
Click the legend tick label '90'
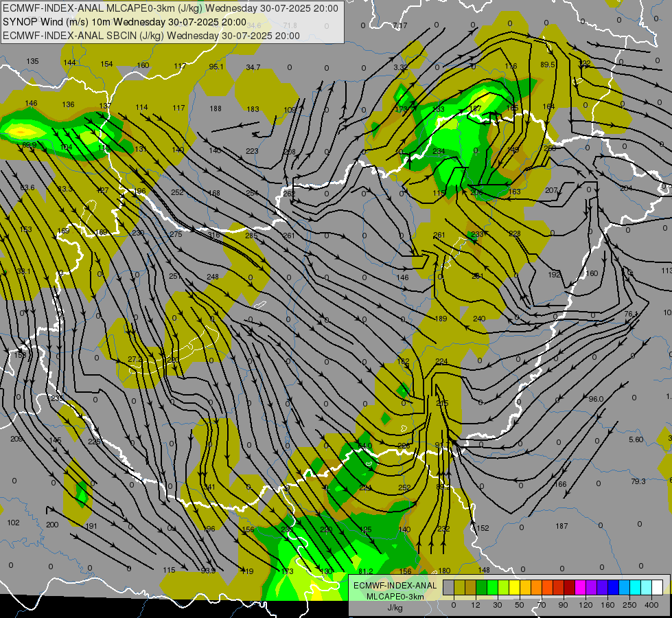pos(564,605)
